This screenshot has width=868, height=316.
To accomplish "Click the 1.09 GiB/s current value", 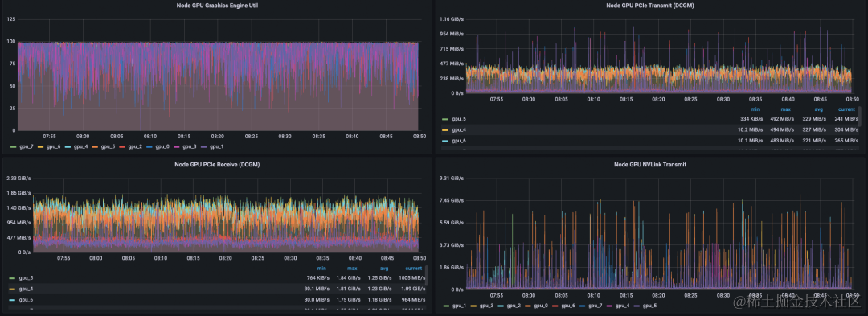I will click(x=413, y=289).
